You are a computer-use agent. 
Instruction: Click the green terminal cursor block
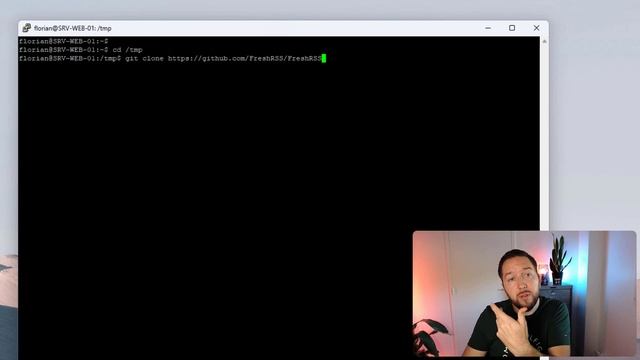pyautogui.click(x=324, y=58)
